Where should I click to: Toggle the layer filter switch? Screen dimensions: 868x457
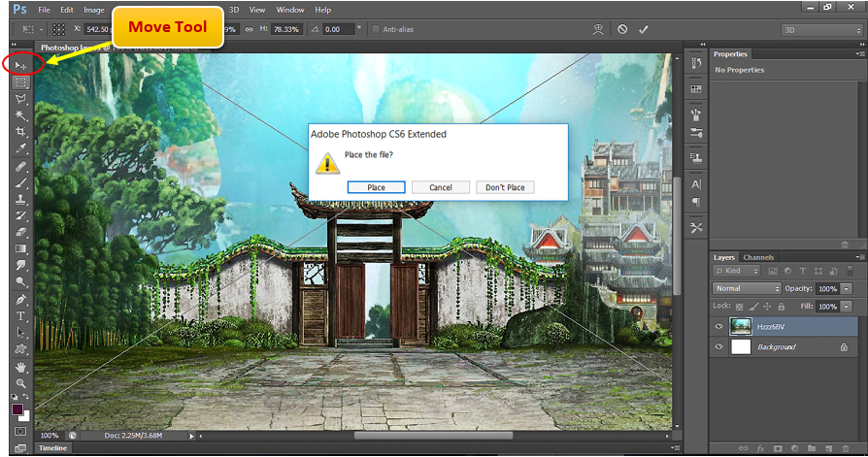pyautogui.click(x=850, y=271)
